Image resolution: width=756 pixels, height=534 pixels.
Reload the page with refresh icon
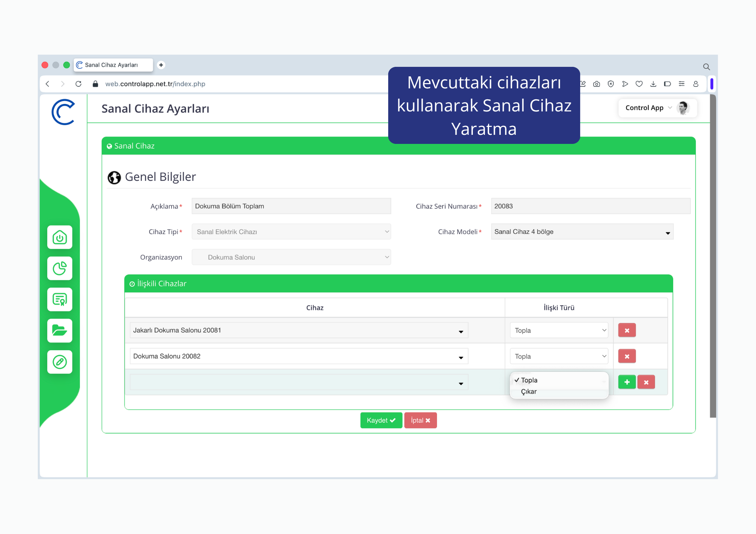(x=78, y=84)
